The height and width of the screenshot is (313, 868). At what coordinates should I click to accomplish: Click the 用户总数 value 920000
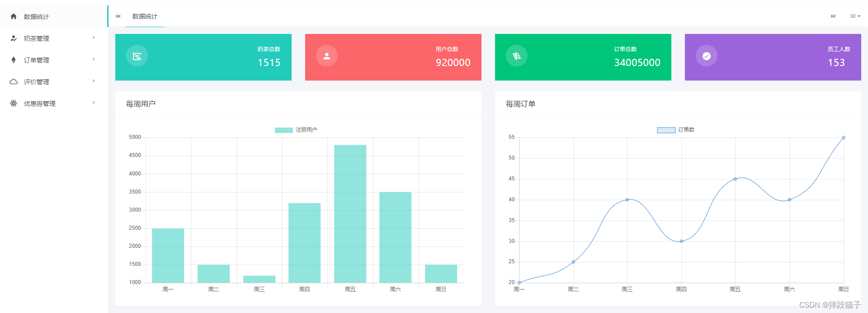point(453,62)
